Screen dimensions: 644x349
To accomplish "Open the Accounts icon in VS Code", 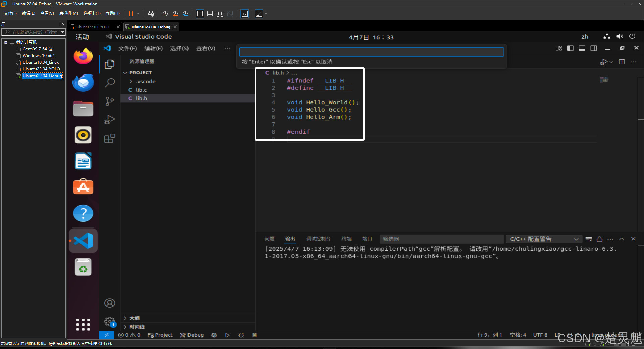I will 110,303.
